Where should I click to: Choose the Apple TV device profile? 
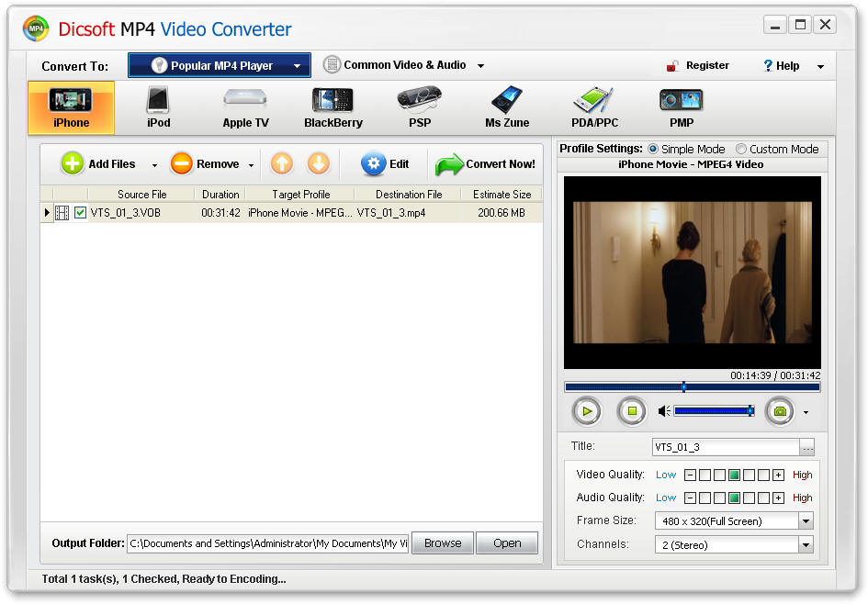pyautogui.click(x=245, y=108)
